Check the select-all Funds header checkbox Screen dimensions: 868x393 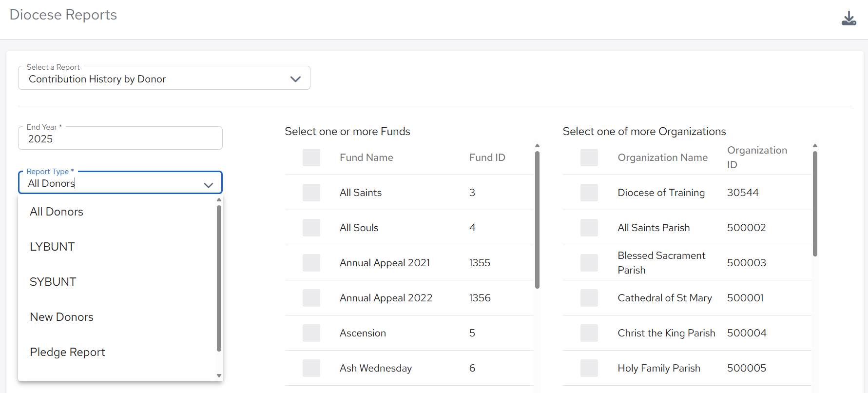311,157
